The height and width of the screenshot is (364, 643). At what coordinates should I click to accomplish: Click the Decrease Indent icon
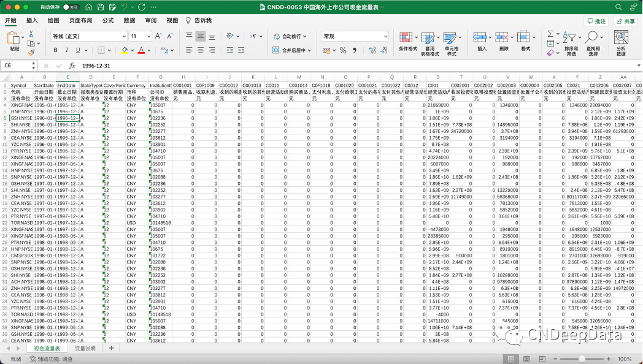(x=229, y=50)
